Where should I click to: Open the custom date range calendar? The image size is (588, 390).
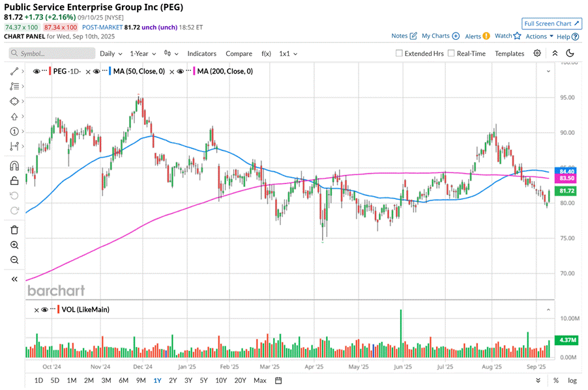coord(278,381)
